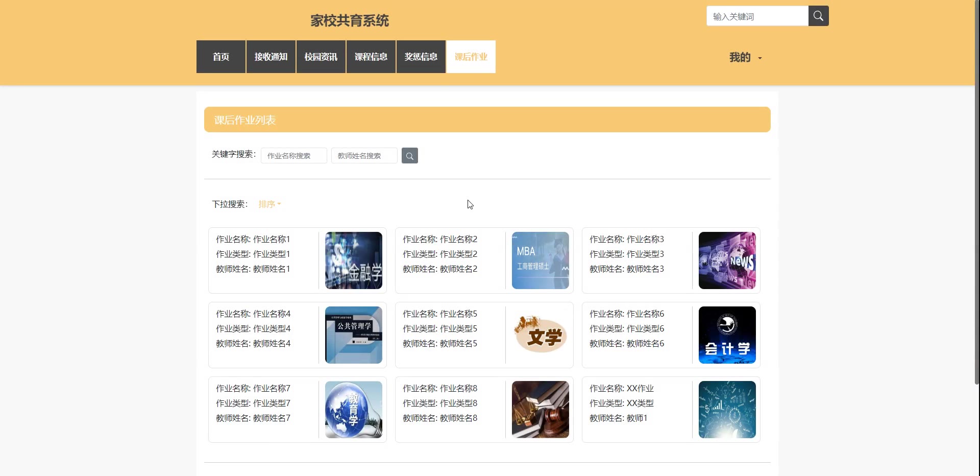Open the 教育学 globe thumbnail
The image size is (980, 476).
point(354,410)
